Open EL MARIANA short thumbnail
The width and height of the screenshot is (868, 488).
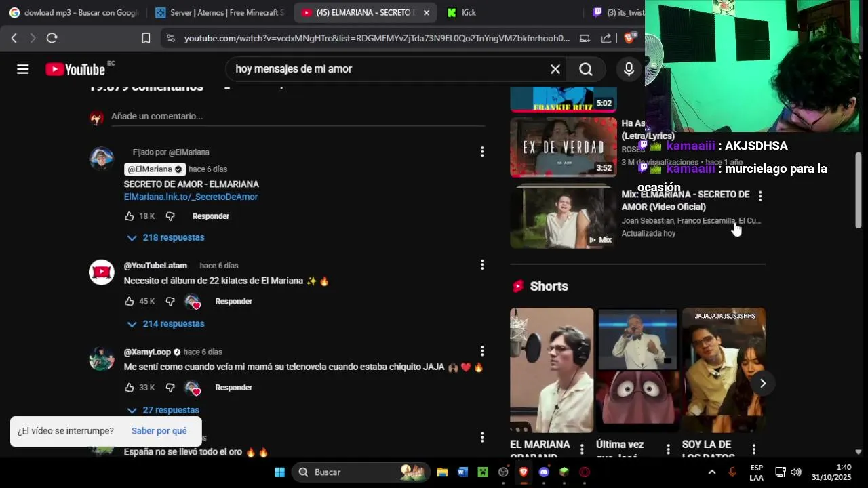click(552, 370)
